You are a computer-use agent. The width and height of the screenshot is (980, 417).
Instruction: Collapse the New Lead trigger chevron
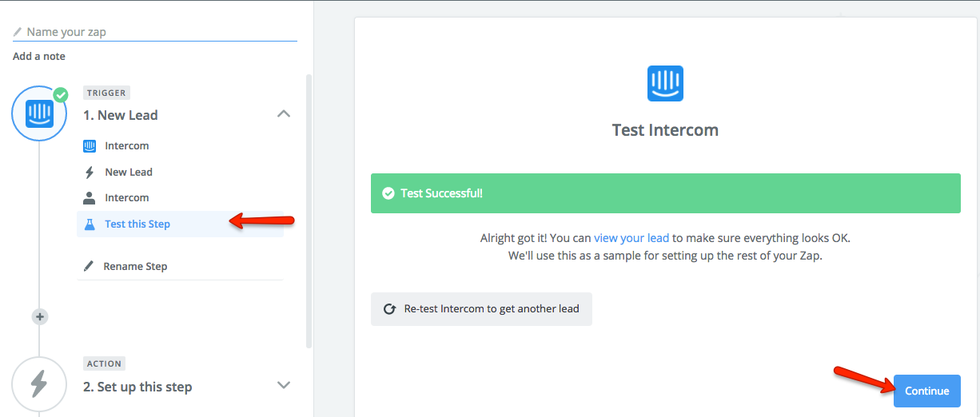(x=283, y=114)
